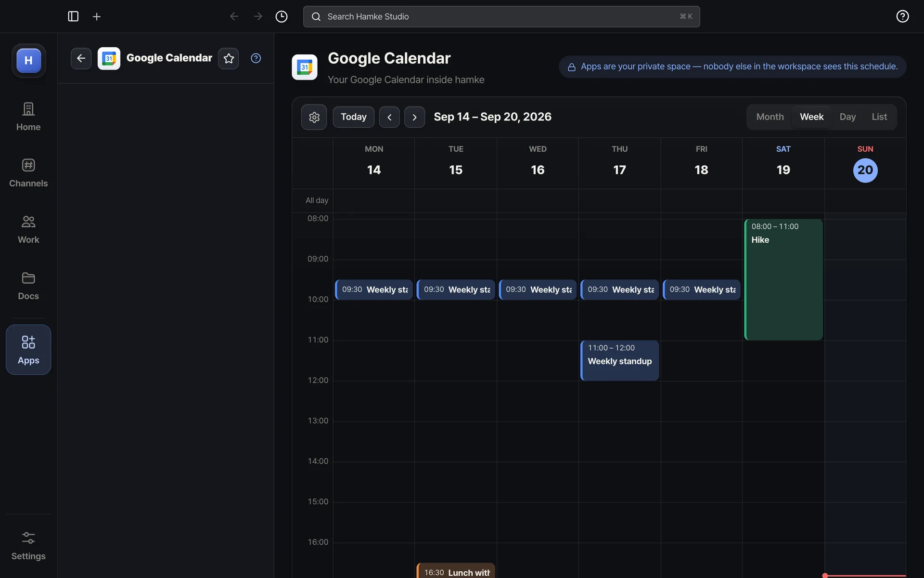The height and width of the screenshot is (578, 924).
Task: Go forward with the top navigation arrow
Action: coord(258,16)
